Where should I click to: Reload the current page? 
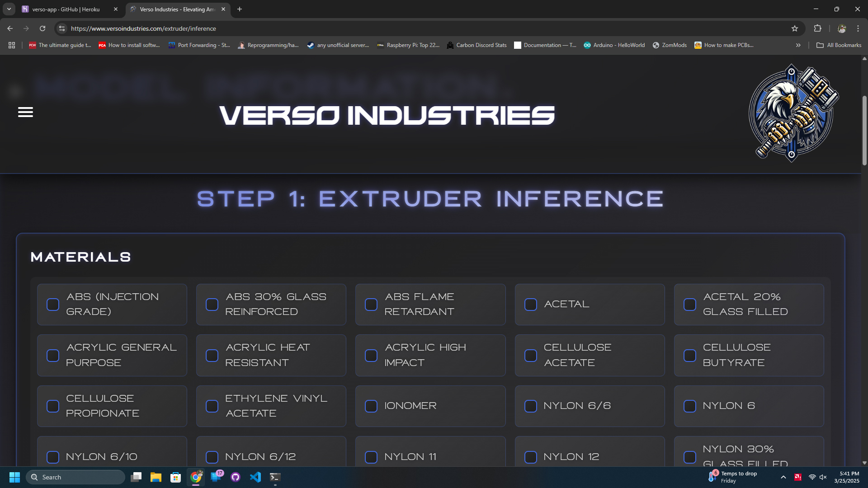point(42,28)
